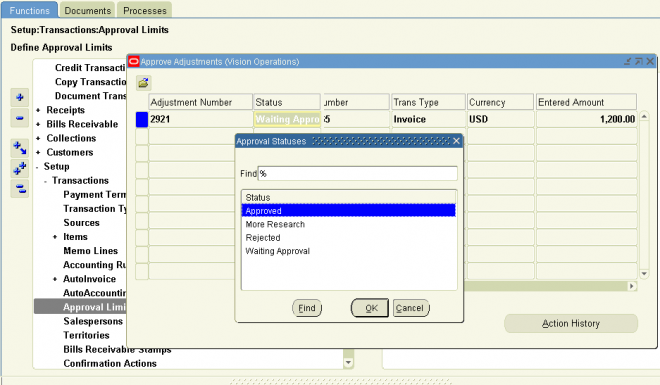This screenshot has width=660, height=385.
Task: Expand the Items tree node
Action: [55, 237]
